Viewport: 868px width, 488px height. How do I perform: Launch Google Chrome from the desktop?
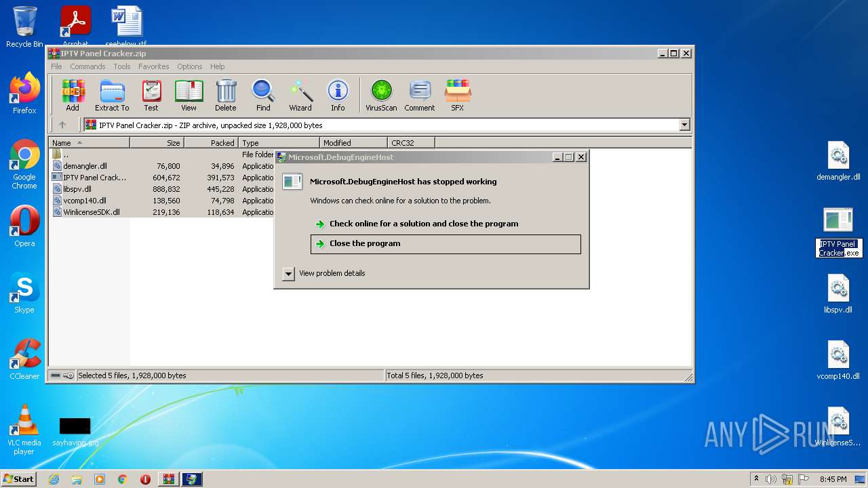(24, 164)
